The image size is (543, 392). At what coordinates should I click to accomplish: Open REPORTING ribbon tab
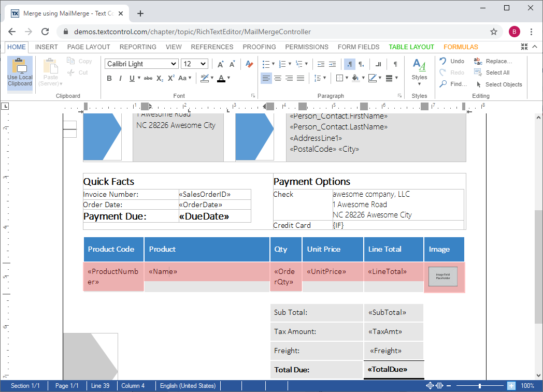point(138,47)
